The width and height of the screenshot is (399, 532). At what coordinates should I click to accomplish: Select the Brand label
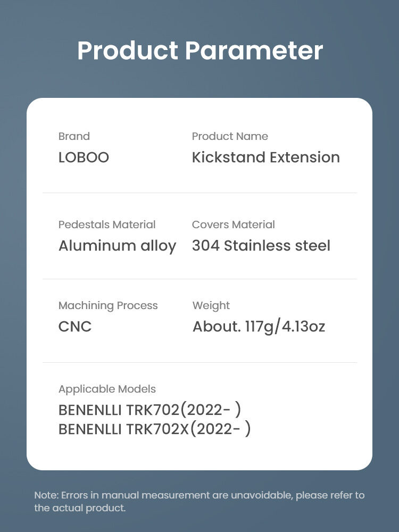pyautogui.click(x=74, y=136)
